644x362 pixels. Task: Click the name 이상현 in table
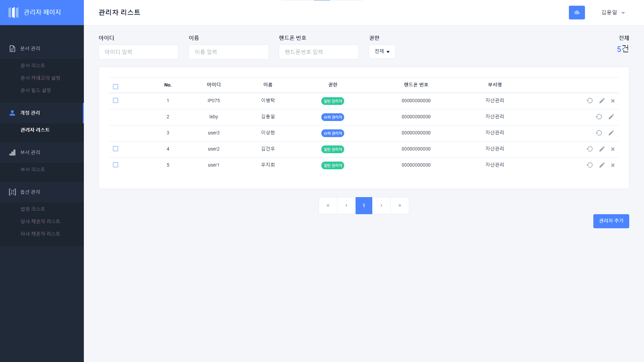268,133
